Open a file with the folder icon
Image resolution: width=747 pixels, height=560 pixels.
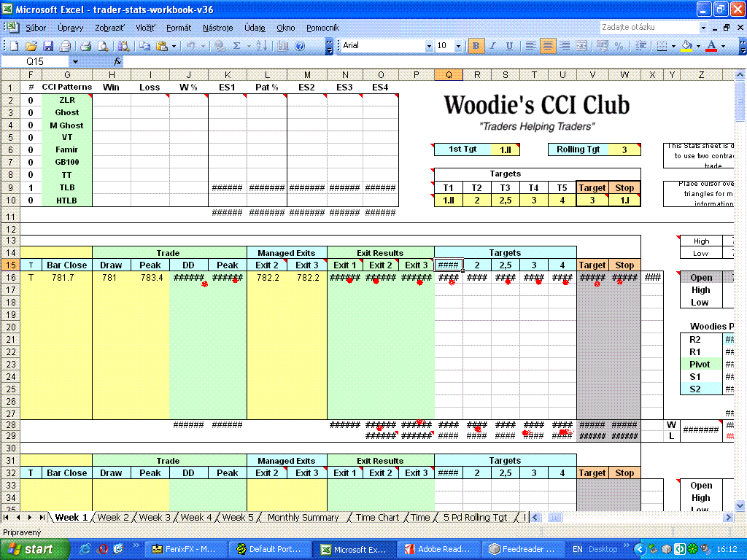tap(31, 46)
